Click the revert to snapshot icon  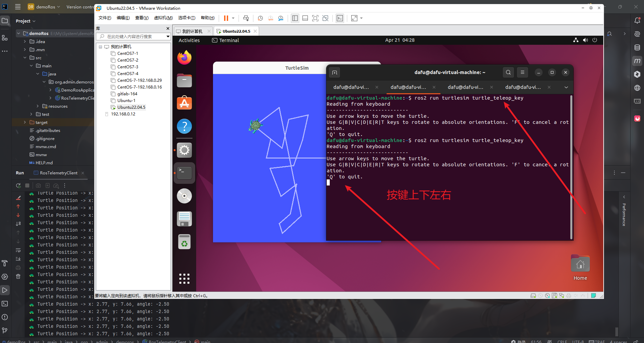271,18
